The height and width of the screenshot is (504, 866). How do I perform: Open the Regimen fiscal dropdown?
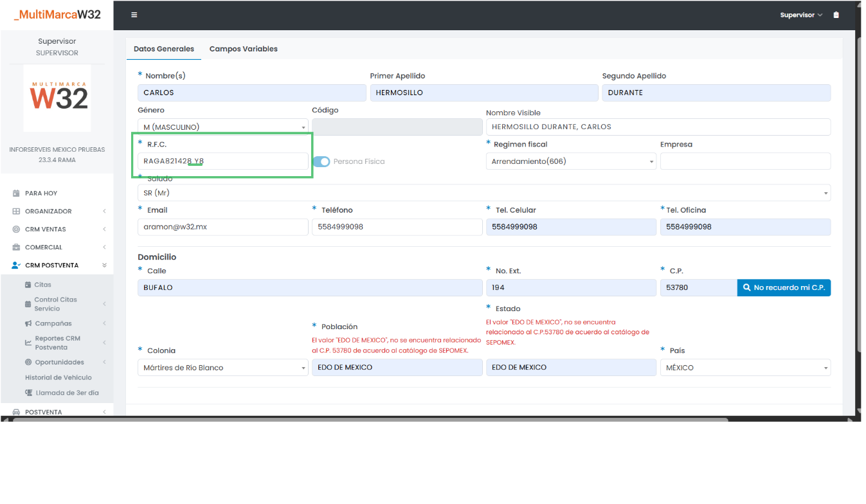(570, 162)
